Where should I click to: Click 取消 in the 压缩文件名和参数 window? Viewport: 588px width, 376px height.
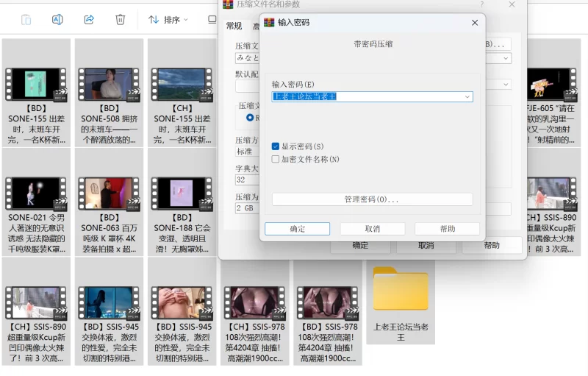point(426,246)
